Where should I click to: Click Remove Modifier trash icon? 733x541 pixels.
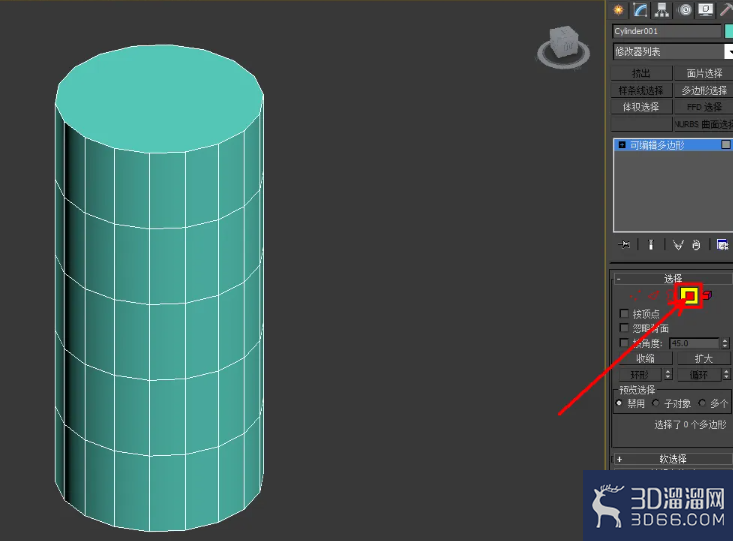697,245
